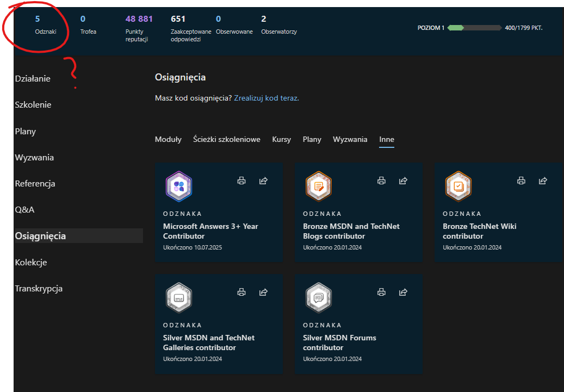564x392 pixels.
Task: Share the Bronze TechNet Wiki contributor badge
Action: (x=543, y=181)
